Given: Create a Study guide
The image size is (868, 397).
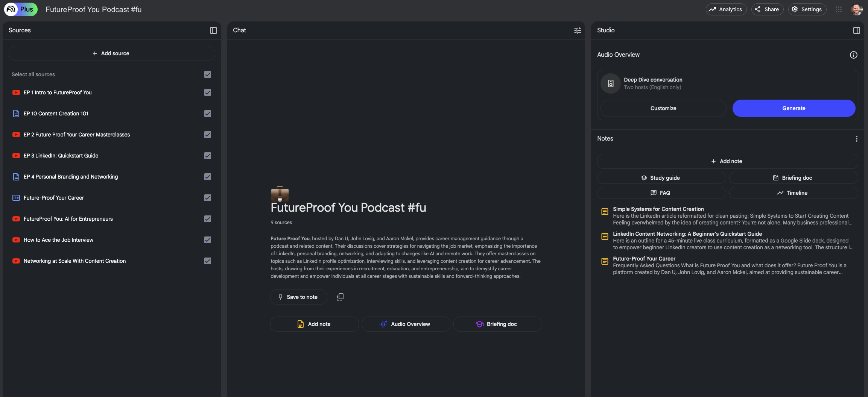Looking at the screenshot, I should tap(661, 178).
